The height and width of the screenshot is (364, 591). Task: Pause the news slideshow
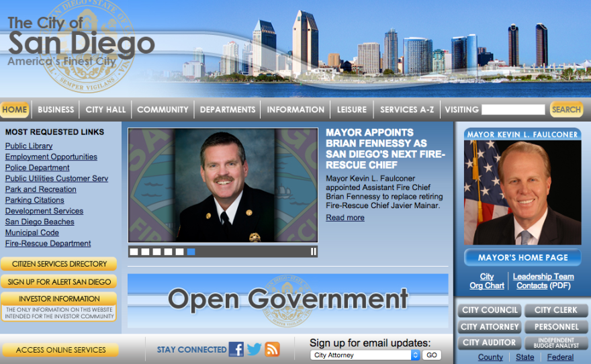[313, 252]
